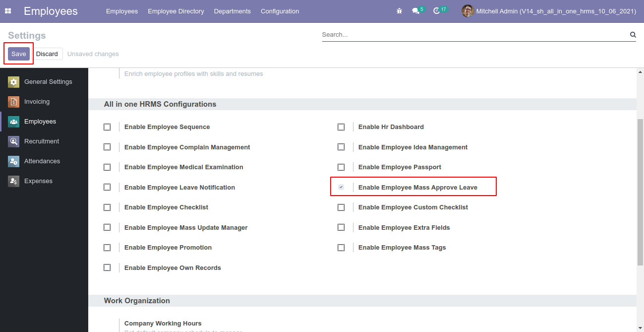
Task: Check Enable Employee Medical Examination
Action: click(107, 167)
